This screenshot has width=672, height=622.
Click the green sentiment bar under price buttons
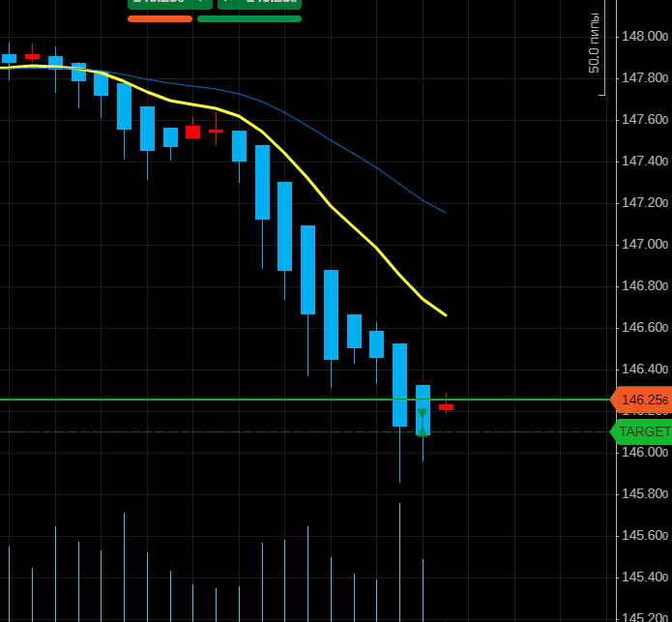click(249, 18)
